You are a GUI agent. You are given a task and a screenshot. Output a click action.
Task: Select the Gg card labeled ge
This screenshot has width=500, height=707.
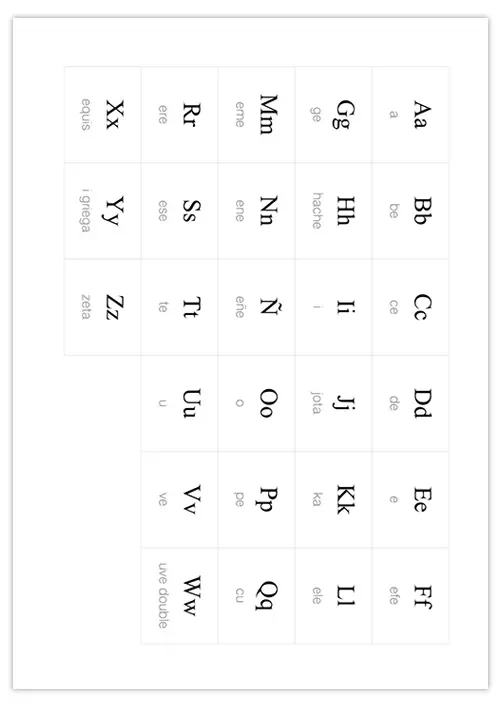point(334,115)
